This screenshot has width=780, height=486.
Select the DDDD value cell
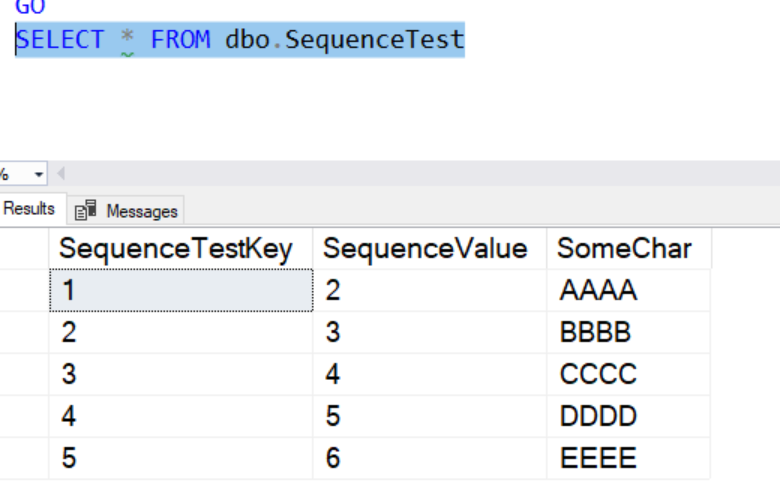click(x=598, y=416)
